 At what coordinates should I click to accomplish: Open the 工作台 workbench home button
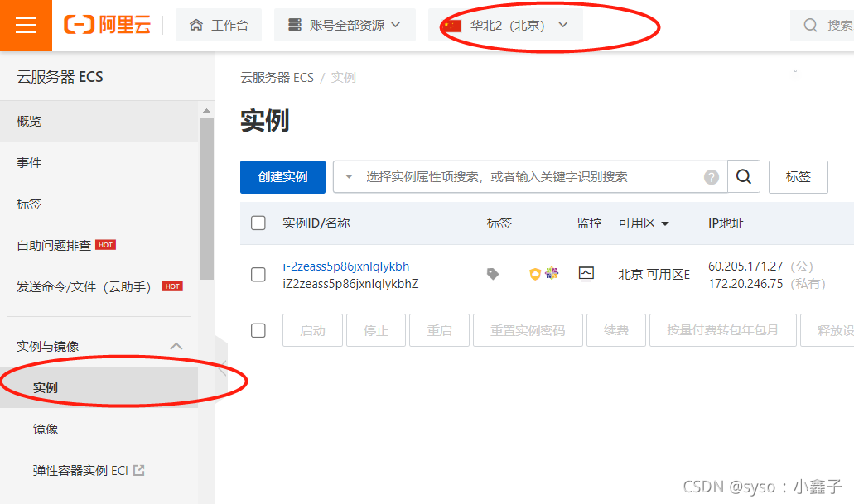coord(219,25)
